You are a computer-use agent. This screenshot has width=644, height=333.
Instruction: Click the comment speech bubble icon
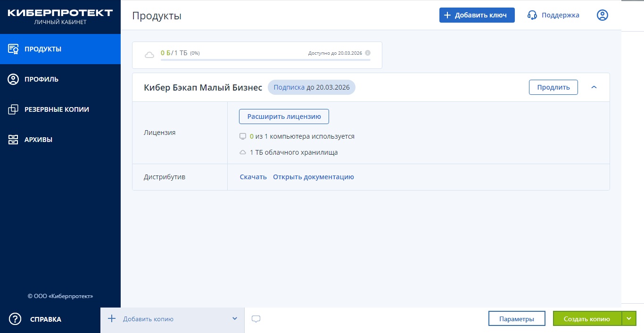(256, 319)
